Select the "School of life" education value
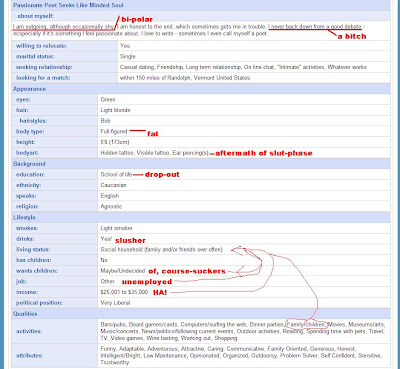 (116, 174)
